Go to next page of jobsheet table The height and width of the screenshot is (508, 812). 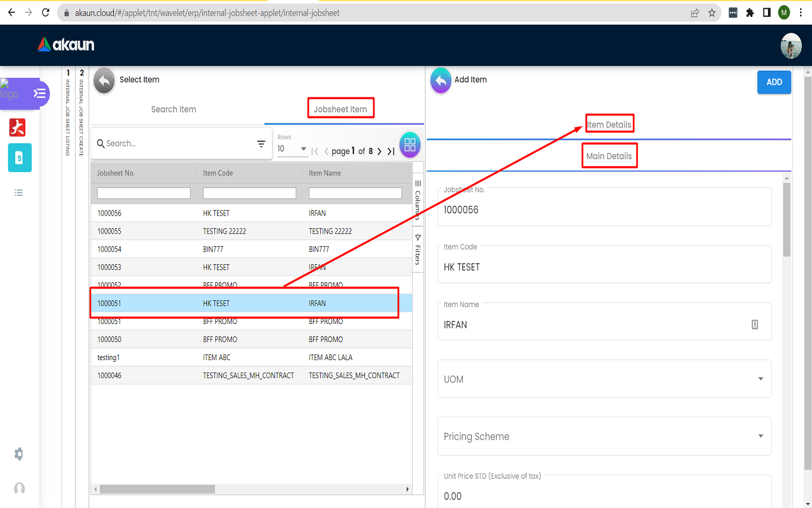(x=379, y=151)
